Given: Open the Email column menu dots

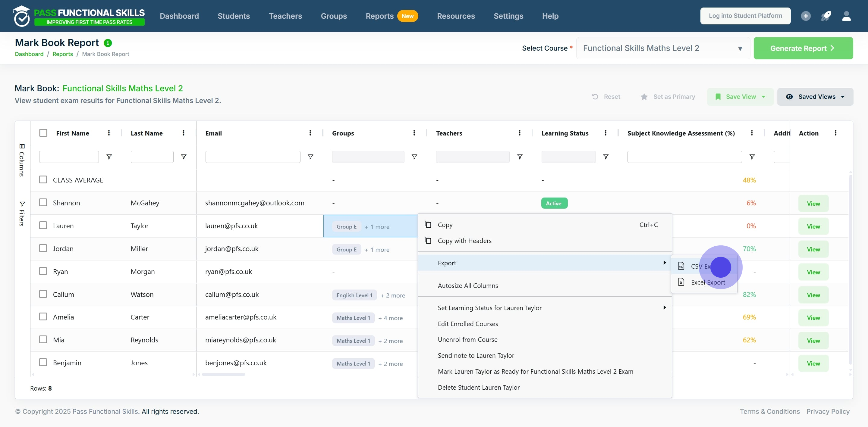Looking at the screenshot, I should 310,133.
